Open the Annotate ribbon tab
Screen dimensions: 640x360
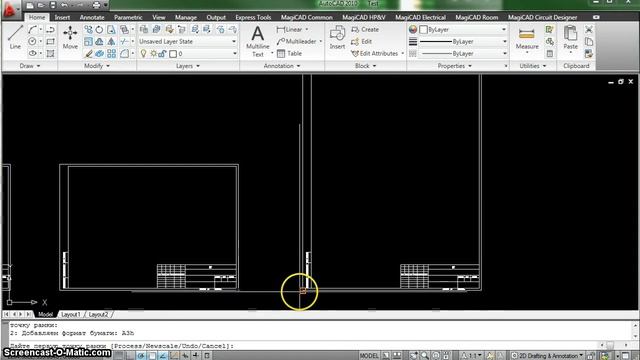(x=92, y=17)
